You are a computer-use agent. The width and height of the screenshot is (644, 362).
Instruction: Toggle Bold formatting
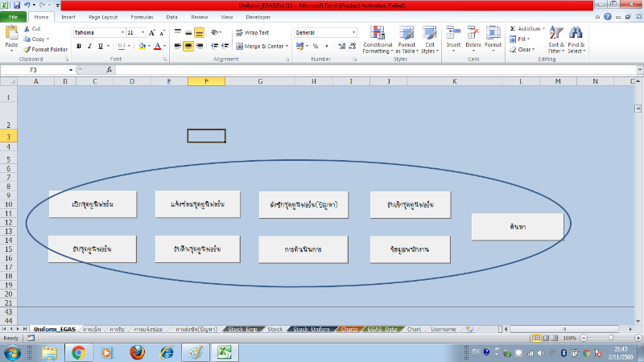79,47
